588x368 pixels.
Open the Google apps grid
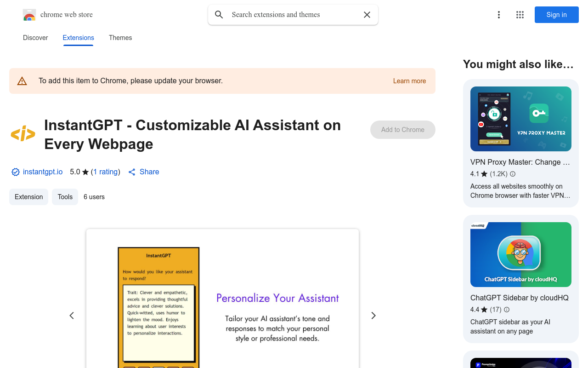pyautogui.click(x=520, y=15)
